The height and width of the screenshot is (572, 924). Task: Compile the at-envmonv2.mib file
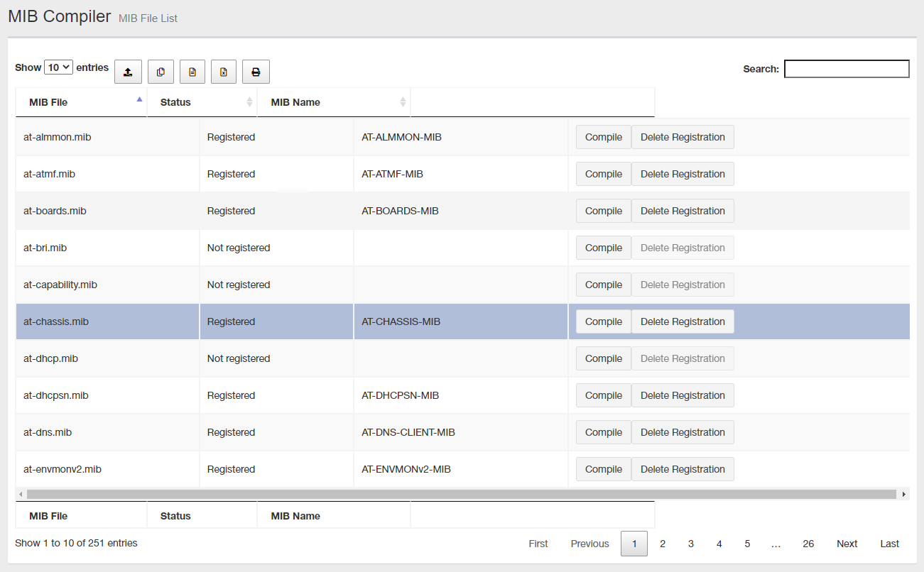603,469
